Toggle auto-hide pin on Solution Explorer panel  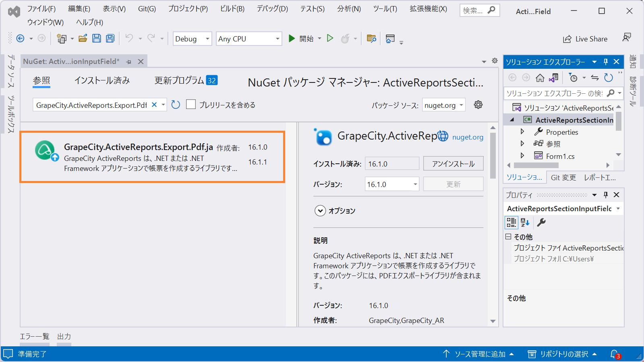[x=605, y=62]
